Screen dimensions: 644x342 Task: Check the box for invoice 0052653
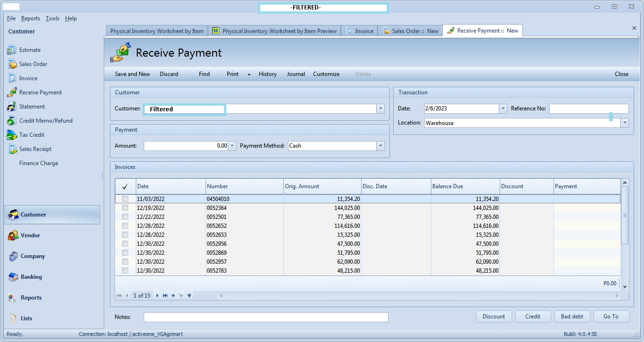pos(125,235)
